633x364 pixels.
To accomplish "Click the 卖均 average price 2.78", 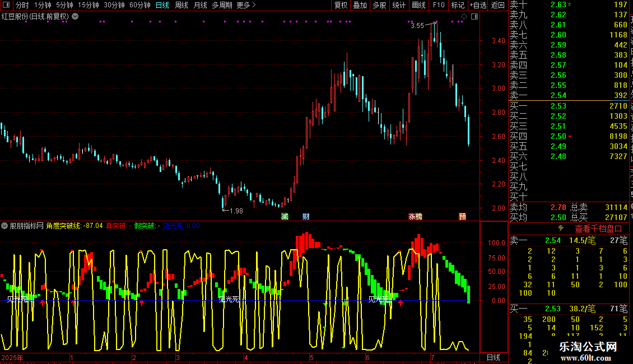I will (x=558, y=207).
